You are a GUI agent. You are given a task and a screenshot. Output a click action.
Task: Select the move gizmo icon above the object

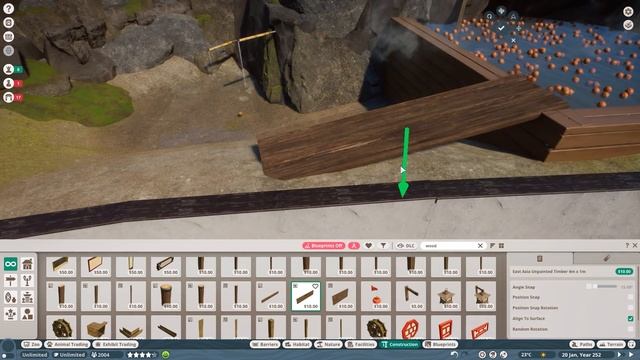[x=501, y=11]
